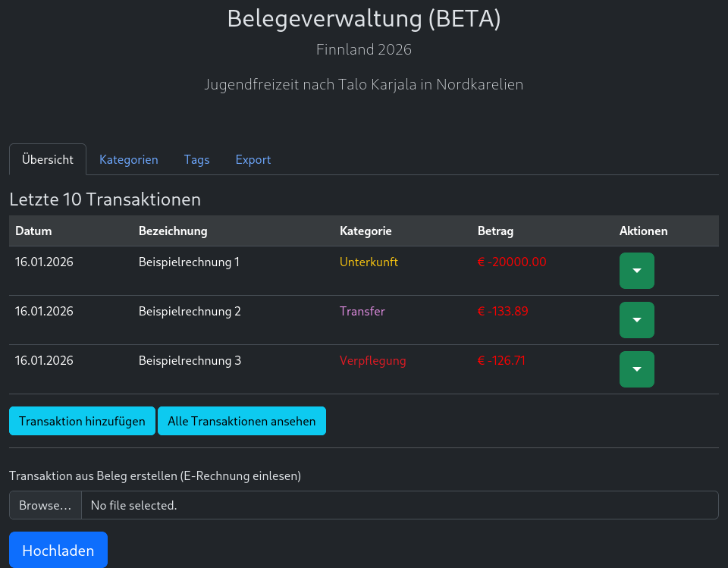Image resolution: width=728 pixels, height=568 pixels.
Task: Click the Hochladen upload button
Action: click(58, 551)
